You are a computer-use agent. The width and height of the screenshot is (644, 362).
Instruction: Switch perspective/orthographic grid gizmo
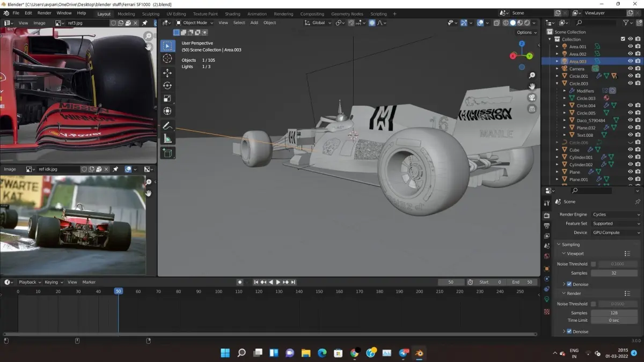(532, 108)
